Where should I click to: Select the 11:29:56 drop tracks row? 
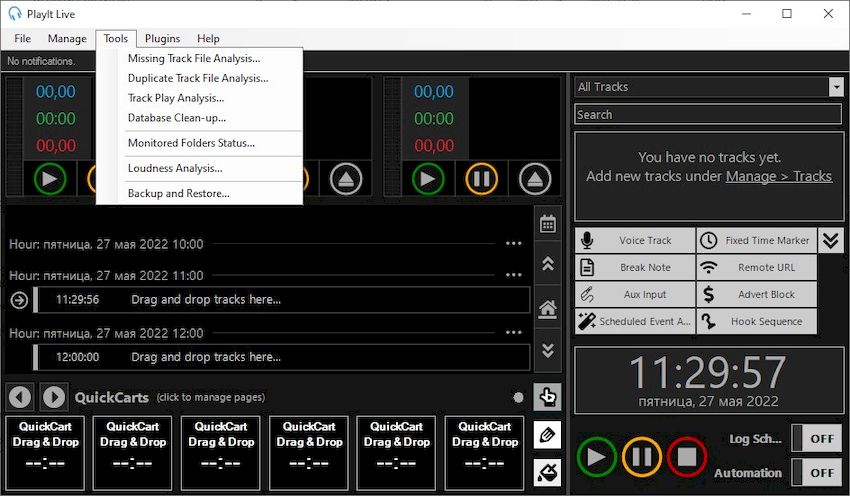pyautogui.click(x=281, y=300)
